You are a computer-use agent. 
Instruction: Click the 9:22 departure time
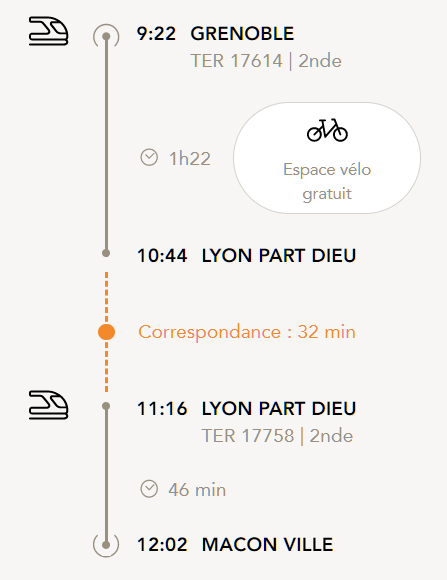point(156,34)
